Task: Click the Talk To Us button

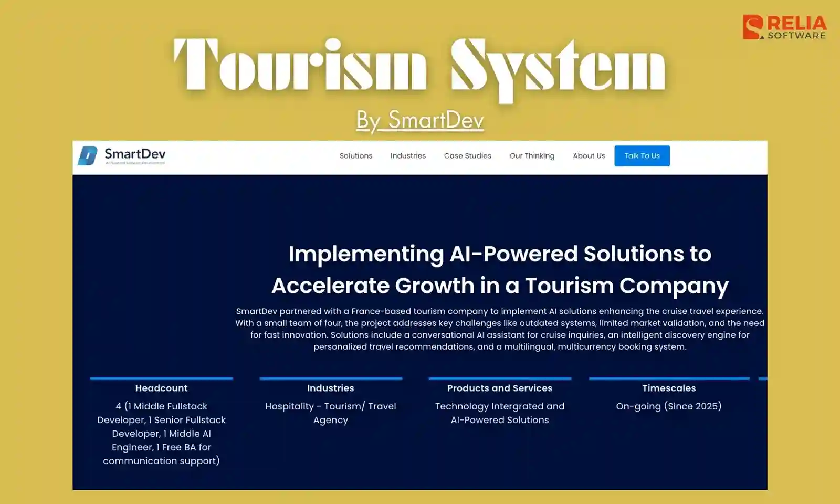Action: pyautogui.click(x=642, y=156)
